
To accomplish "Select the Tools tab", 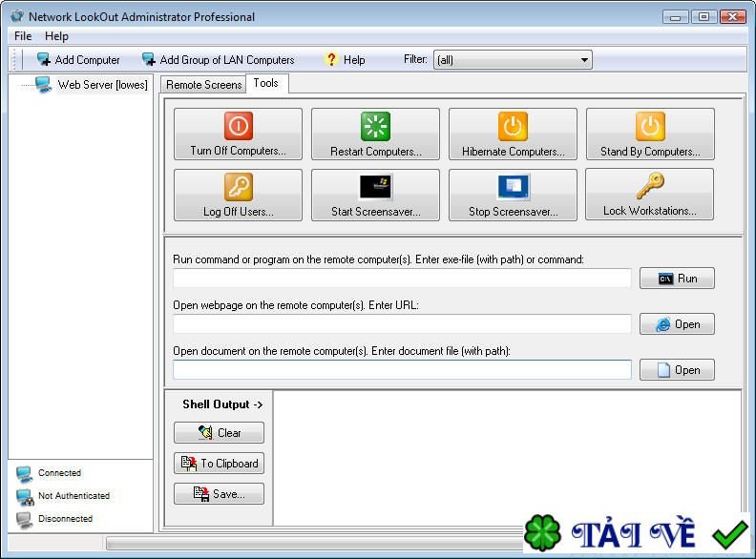I will click(x=266, y=83).
